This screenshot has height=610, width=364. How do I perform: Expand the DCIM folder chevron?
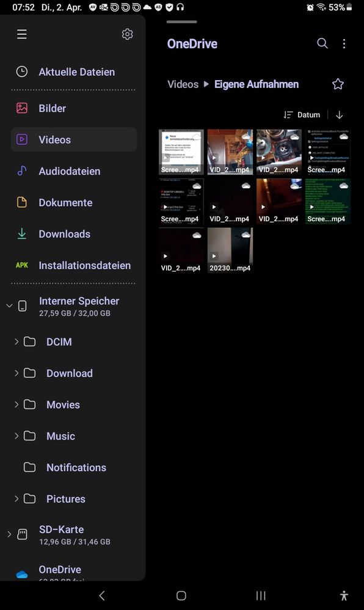[16, 342]
